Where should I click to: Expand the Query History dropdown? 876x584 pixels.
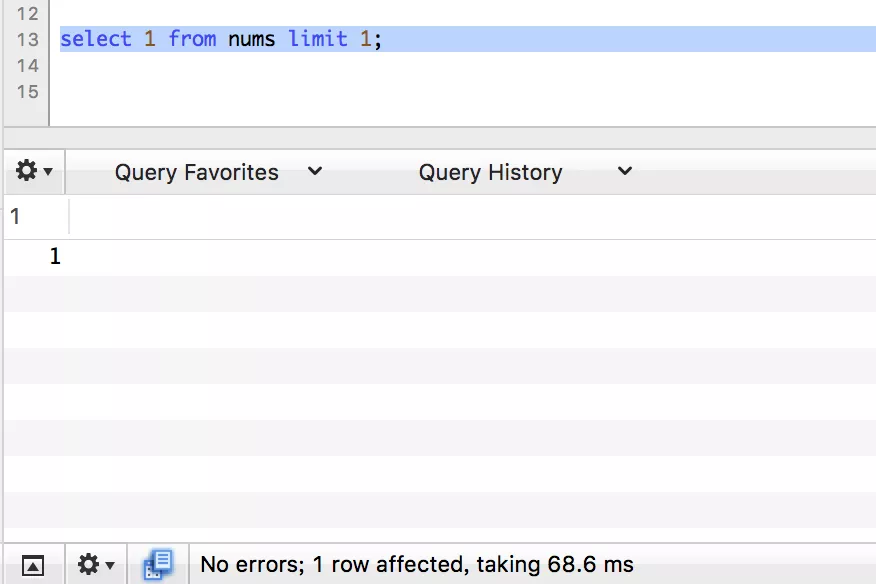(524, 172)
